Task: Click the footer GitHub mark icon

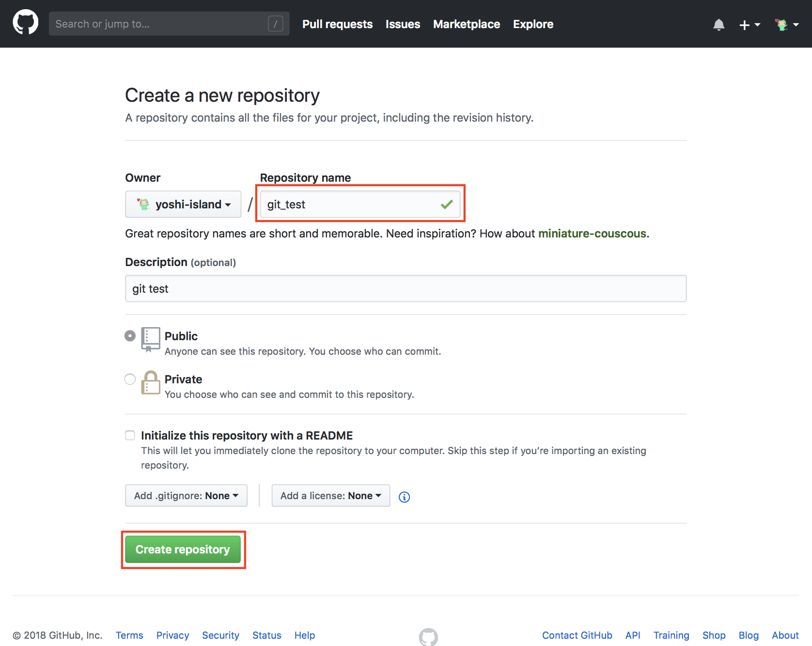Action: [428, 637]
